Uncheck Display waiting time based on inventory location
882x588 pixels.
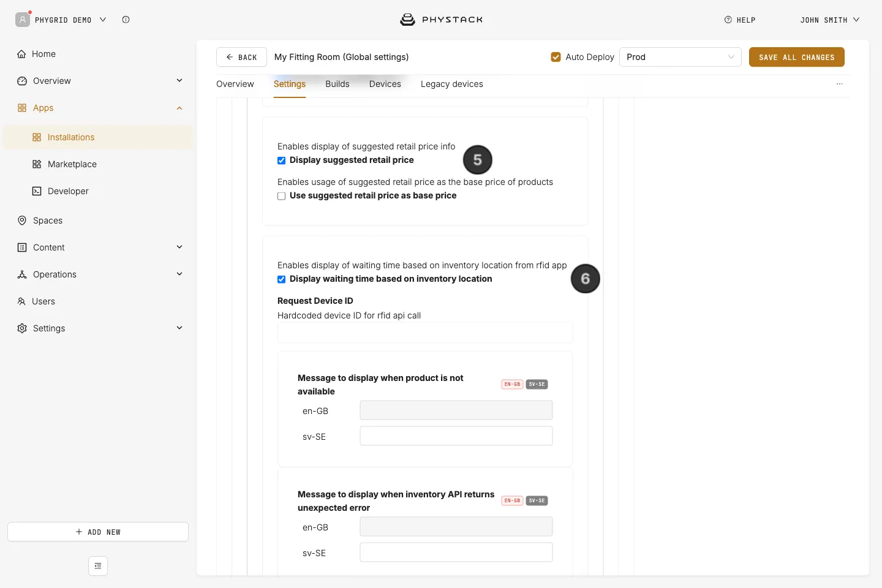281,279
